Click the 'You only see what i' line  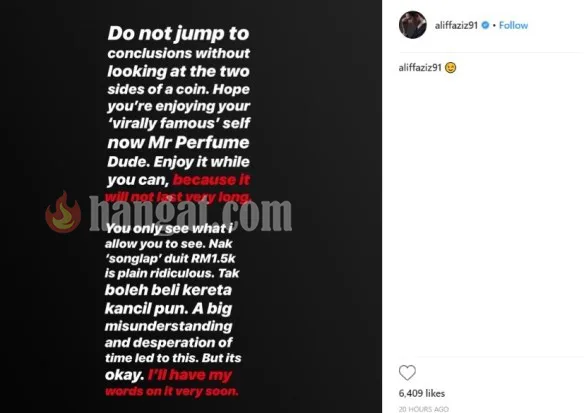[169, 228]
